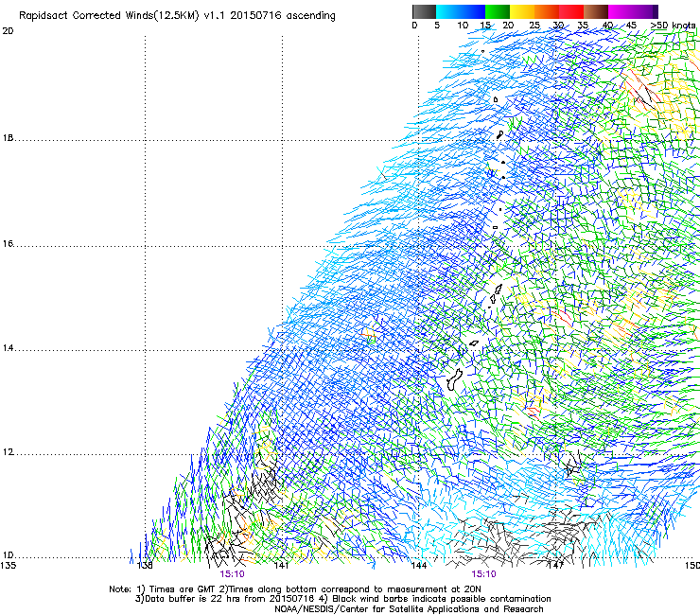
Task: Click the legend value '45' under the color bar
Action: 631,26
